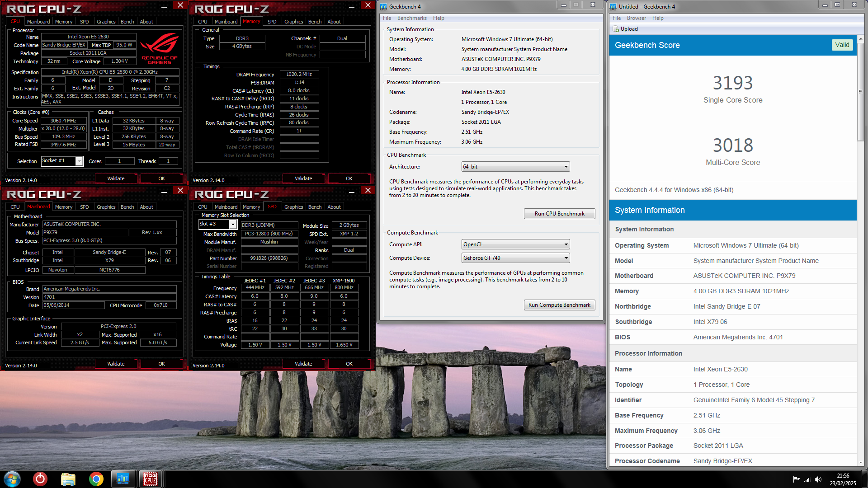Screen dimensions: 868x488
Task: Open Browser menu in Untitled Geekbench
Action: [x=636, y=18]
